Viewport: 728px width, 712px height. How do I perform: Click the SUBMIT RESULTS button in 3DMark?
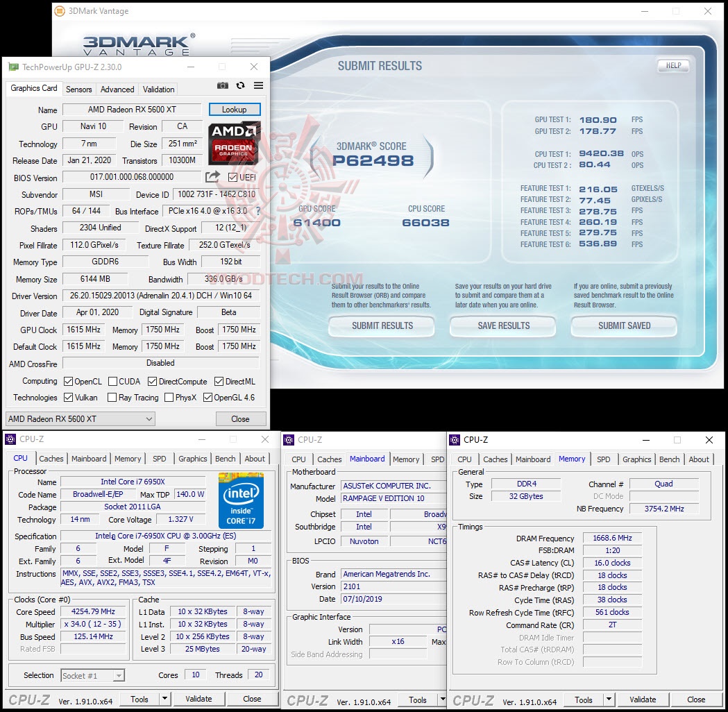(x=382, y=326)
